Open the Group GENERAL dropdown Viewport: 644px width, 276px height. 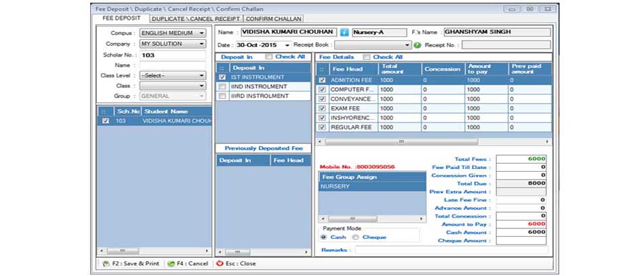(202, 96)
